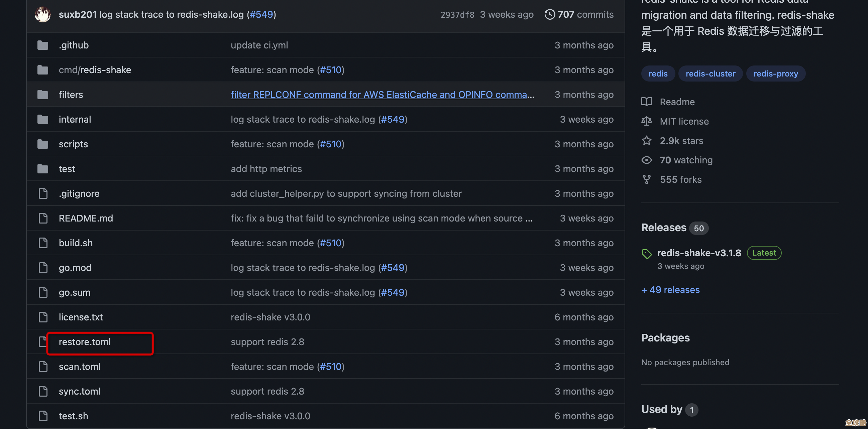Open the redis-shake-v3.1.8 release
The image size is (868, 429).
click(699, 253)
